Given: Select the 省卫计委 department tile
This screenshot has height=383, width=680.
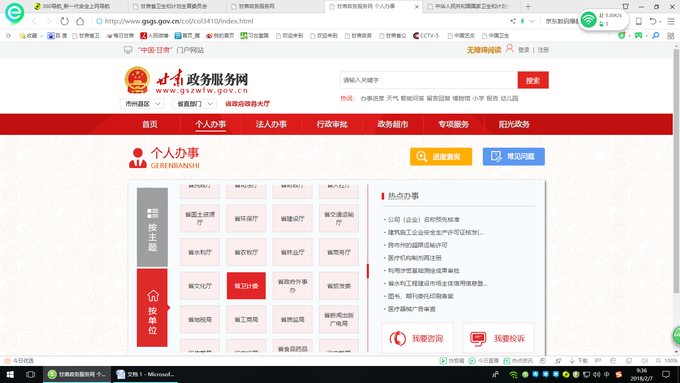Looking at the screenshot, I should tap(246, 286).
